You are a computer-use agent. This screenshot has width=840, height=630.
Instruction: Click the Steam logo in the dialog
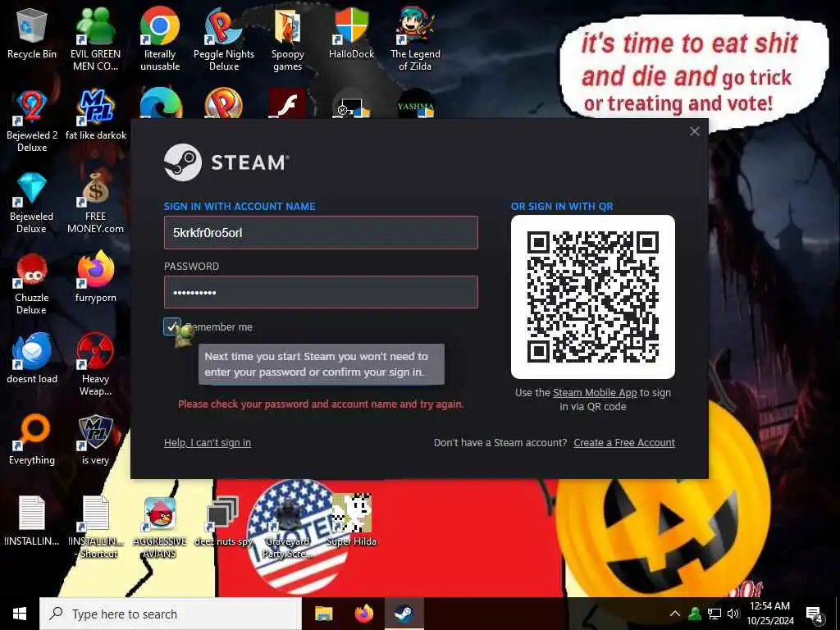pos(227,162)
